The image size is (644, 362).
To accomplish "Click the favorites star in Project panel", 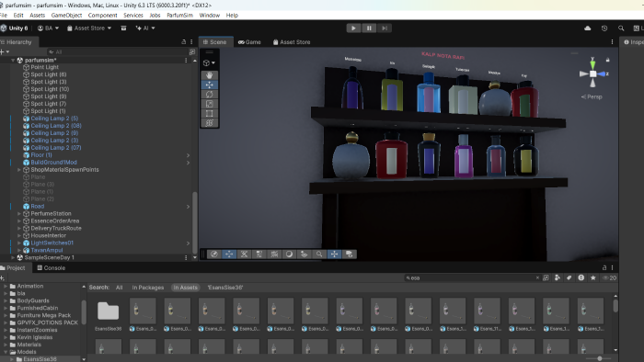I will tap(593, 278).
